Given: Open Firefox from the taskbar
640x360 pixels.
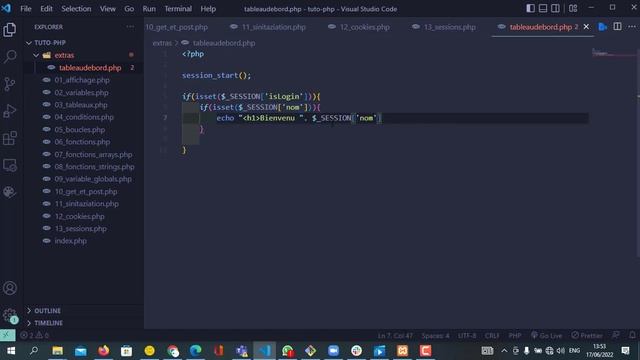Looking at the screenshot, I should pyautogui.click(x=104, y=351).
